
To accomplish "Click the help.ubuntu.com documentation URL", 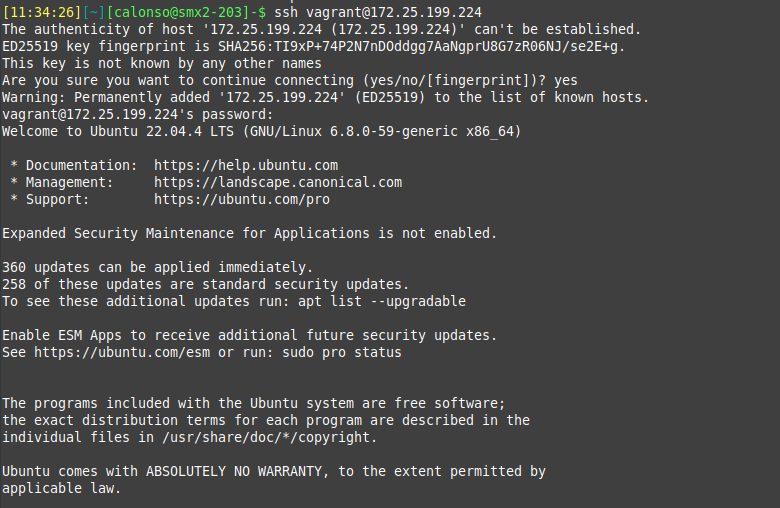I will coord(246,165).
